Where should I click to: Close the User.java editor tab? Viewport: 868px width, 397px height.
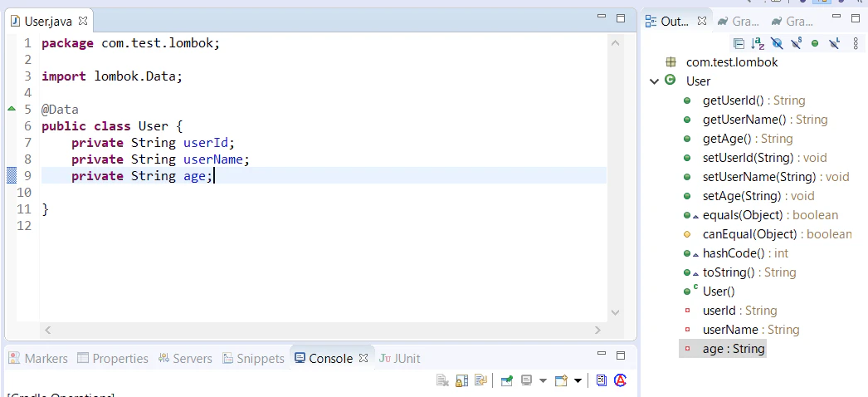coord(83,21)
